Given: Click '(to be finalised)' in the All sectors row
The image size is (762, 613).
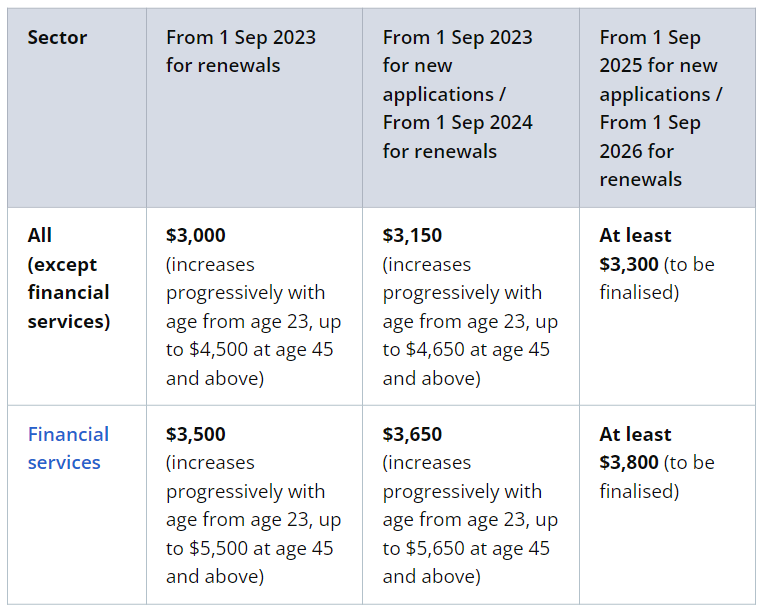Looking at the screenshot, I should click(657, 279).
